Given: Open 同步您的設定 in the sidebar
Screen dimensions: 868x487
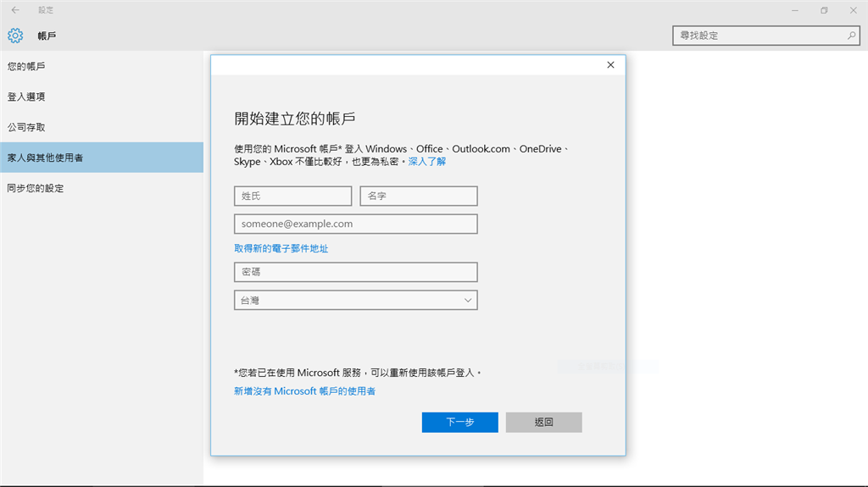Looking at the screenshot, I should 102,188.
